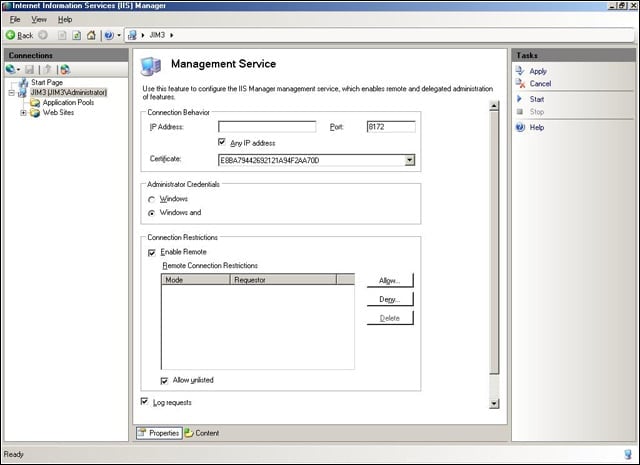Click Start in the Tasks pane
This screenshot has height=465, width=640.
pos(537,99)
